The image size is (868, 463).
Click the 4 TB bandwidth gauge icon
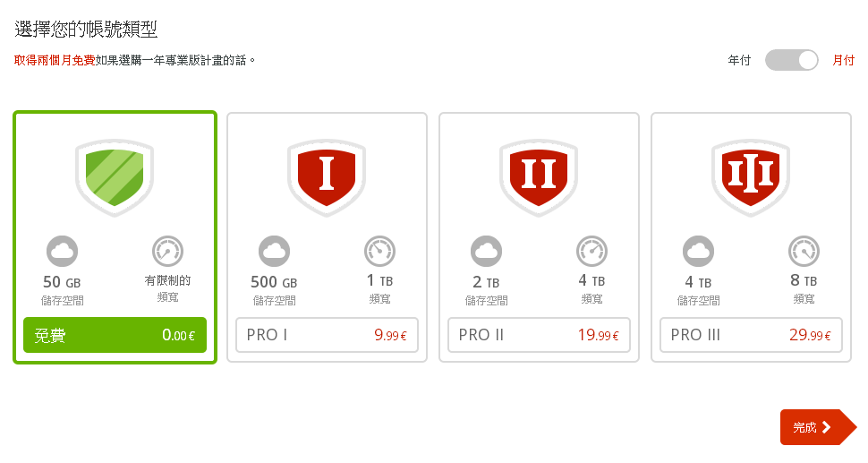[x=591, y=252]
